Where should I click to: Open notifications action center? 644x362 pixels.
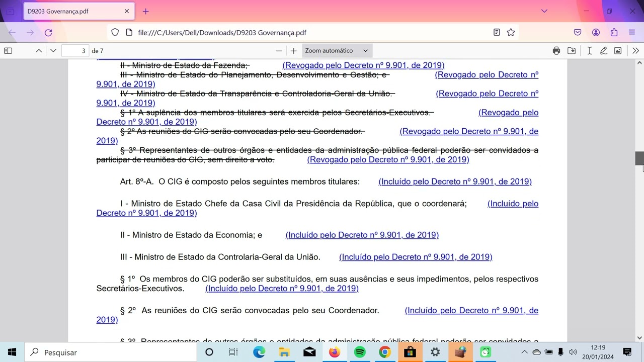[x=627, y=352]
